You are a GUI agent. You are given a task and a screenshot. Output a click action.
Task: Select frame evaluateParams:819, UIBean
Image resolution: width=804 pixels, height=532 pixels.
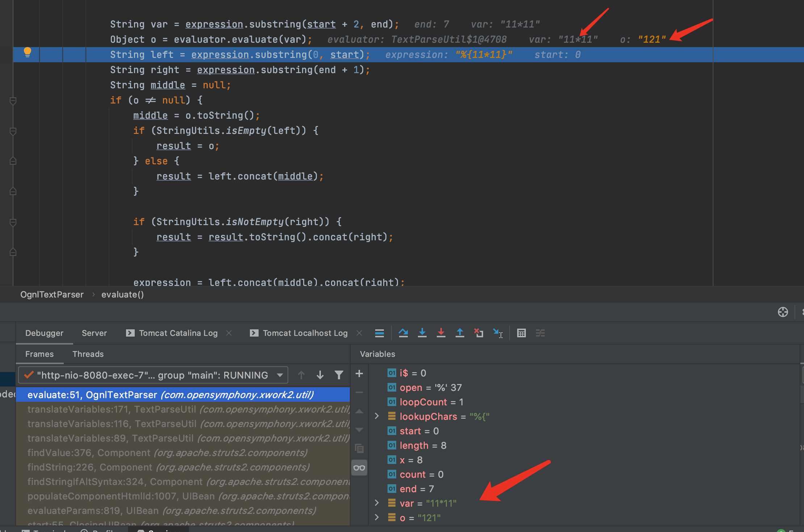pyautogui.click(x=183, y=510)
